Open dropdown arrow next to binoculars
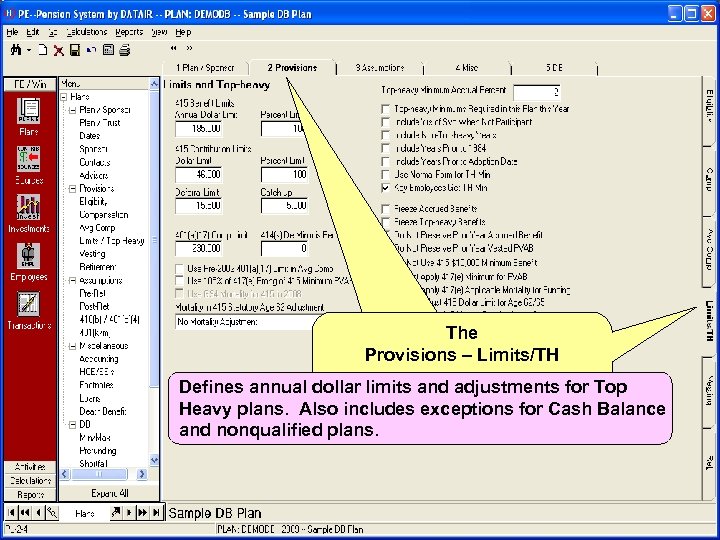This screenshot has width=720, height=540. (28, 50)
